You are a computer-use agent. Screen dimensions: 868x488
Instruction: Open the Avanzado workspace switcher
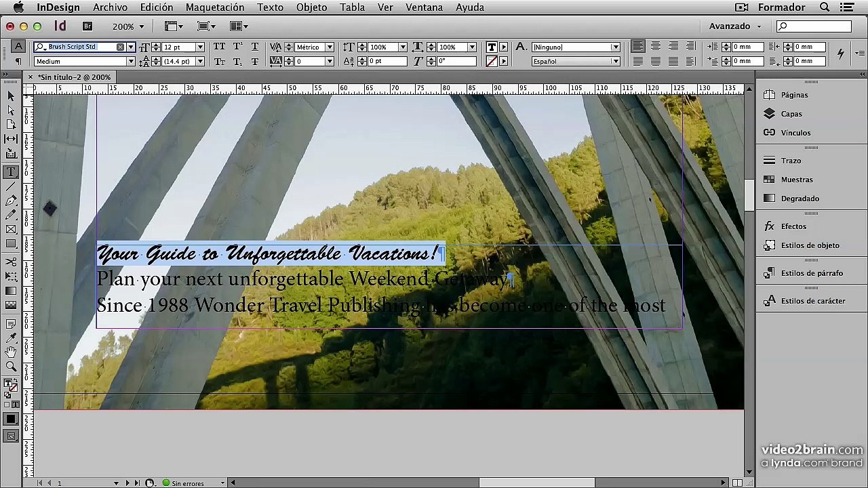(735, 26)
